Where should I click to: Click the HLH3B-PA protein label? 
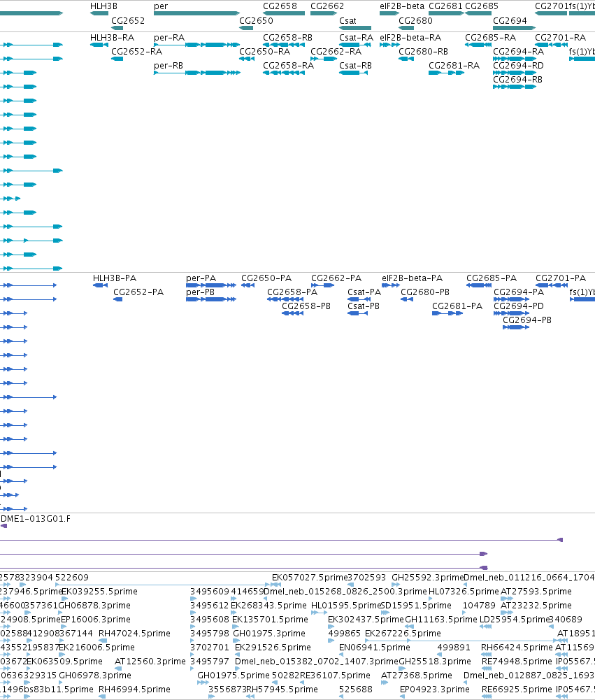[x=115, y=278]
